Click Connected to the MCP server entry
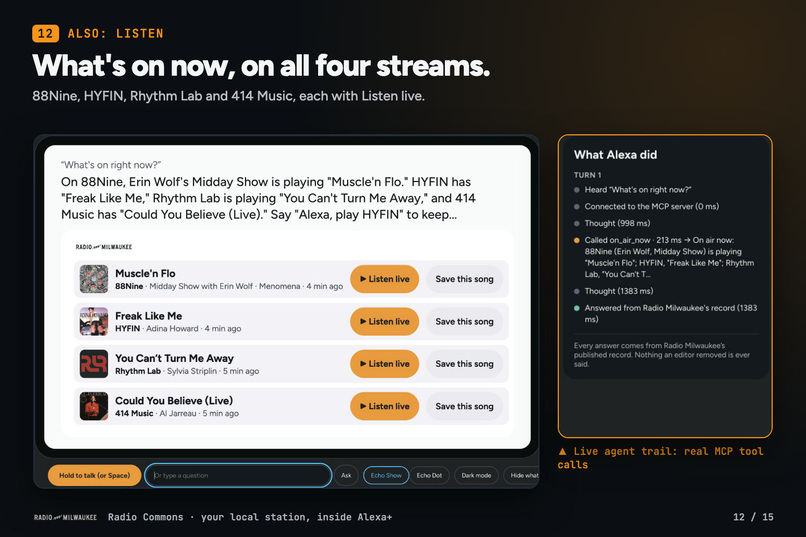The image size is (806, 537). pos(652,207)
